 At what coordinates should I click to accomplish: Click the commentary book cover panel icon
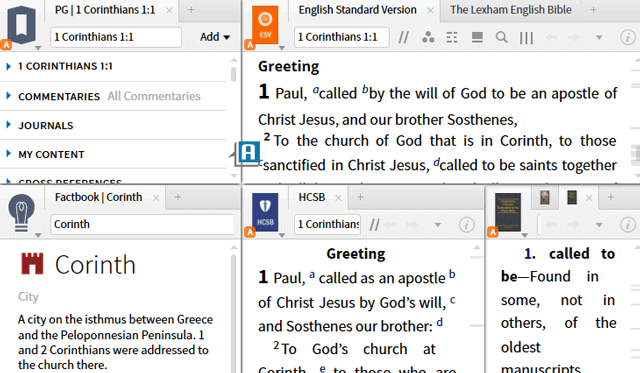[x=508, y=212]
